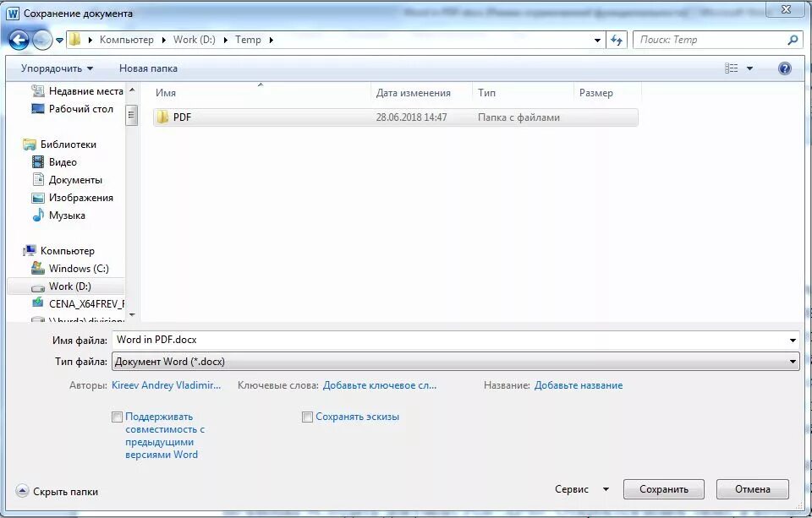812x518 pixels.
Task: Click 'Temp' in breadcrumb path
Action: point(248,40)
